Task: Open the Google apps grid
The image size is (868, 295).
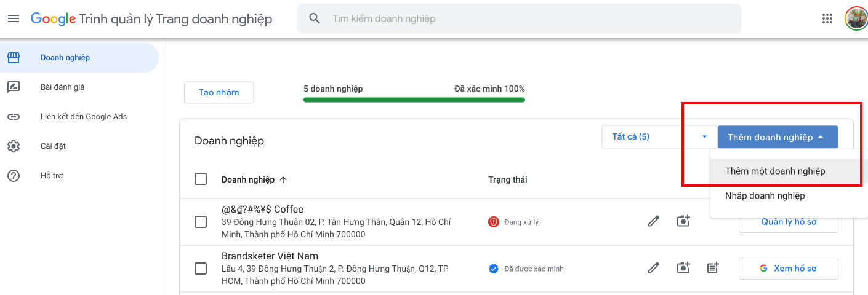Action: [x=827, y=18]
